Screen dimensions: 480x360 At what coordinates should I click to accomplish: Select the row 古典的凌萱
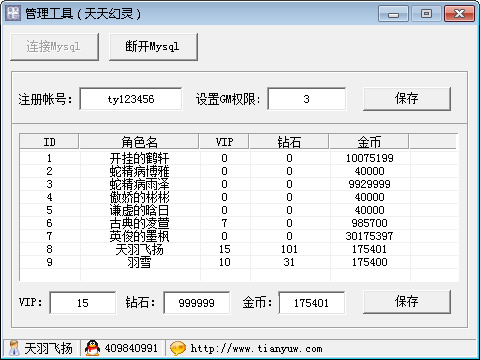coord(239,223)
